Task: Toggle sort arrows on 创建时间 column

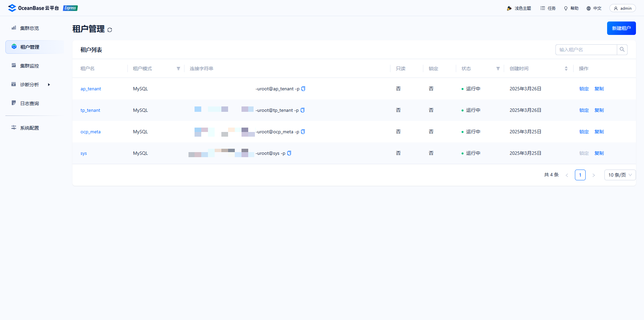Action: click(566, 68)
